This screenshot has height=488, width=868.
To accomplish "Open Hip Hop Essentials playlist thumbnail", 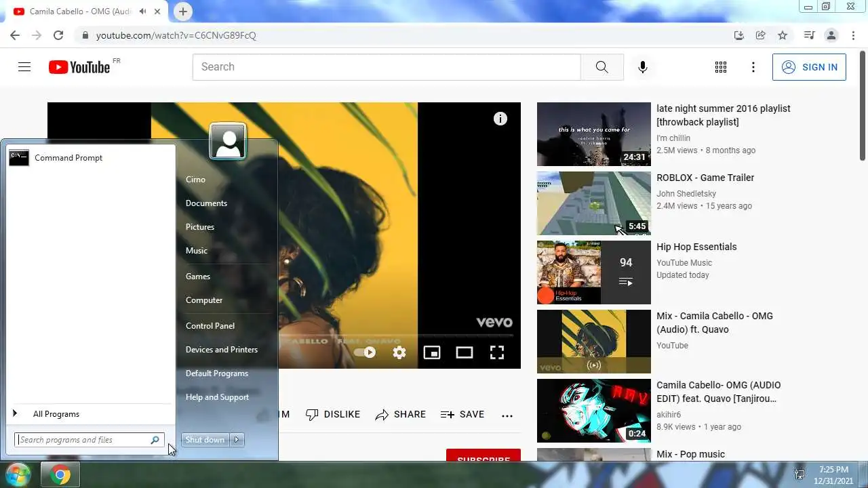I will [594, 272].
